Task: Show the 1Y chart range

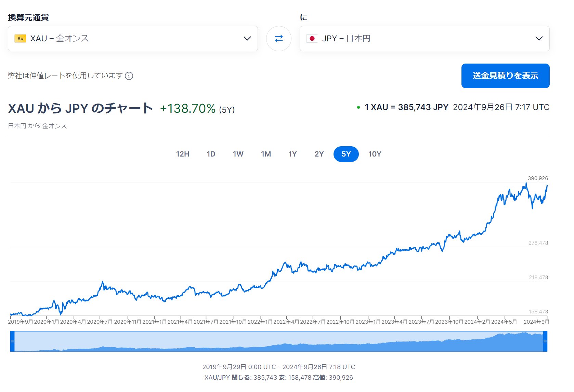Action: pos(292,154)
